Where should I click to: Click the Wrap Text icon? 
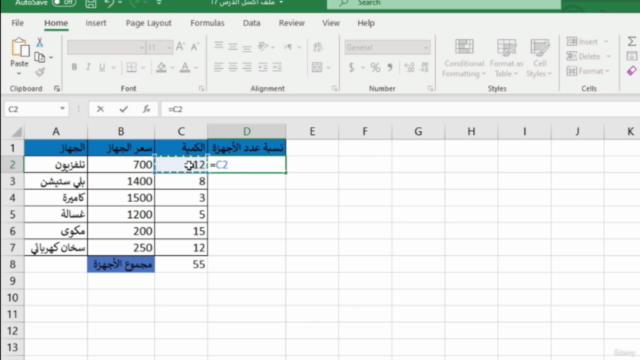318,47
